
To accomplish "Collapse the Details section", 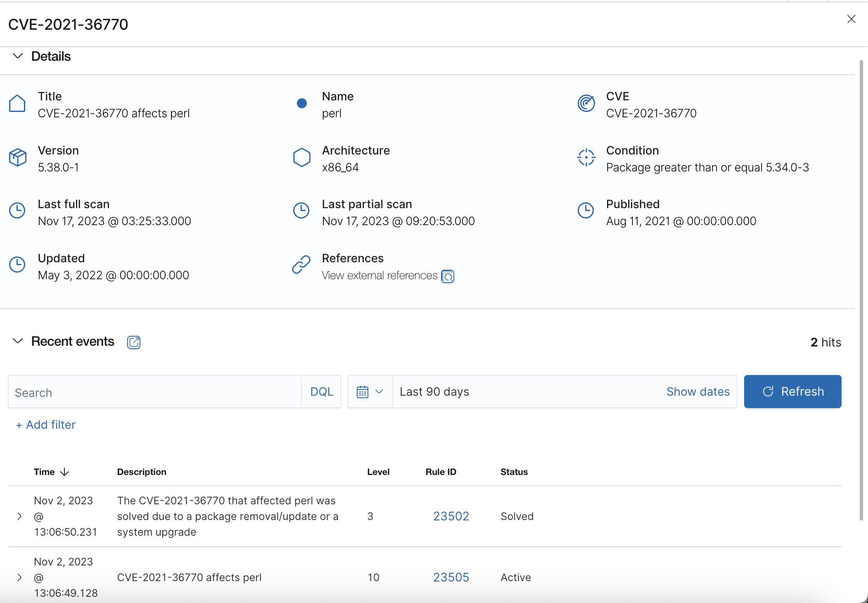I will coord(18,56).
